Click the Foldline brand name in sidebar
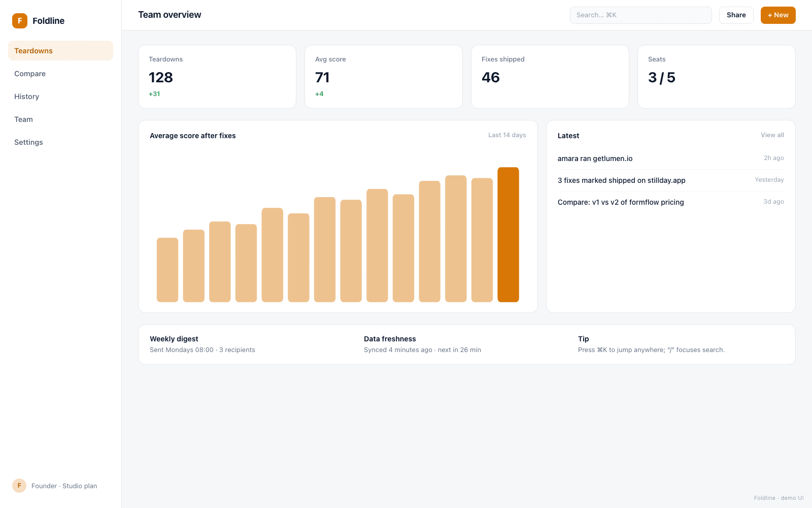Screen dimensions: 812x508 pos(49,21)
